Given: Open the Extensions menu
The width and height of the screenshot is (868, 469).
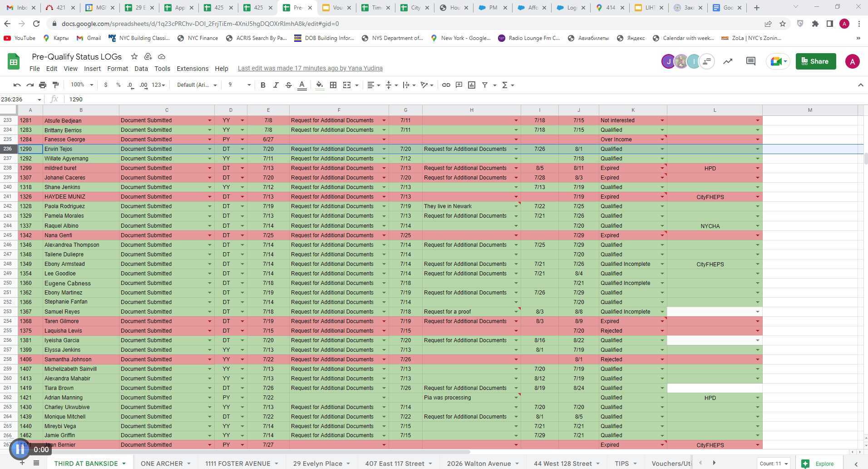Looking at the screenshot, I should click(192, 69).
